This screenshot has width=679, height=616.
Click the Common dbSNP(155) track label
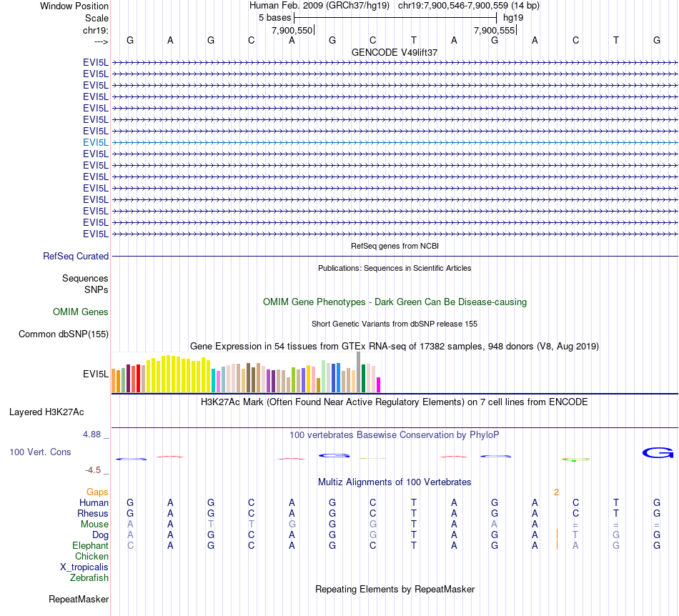[64, 334]
